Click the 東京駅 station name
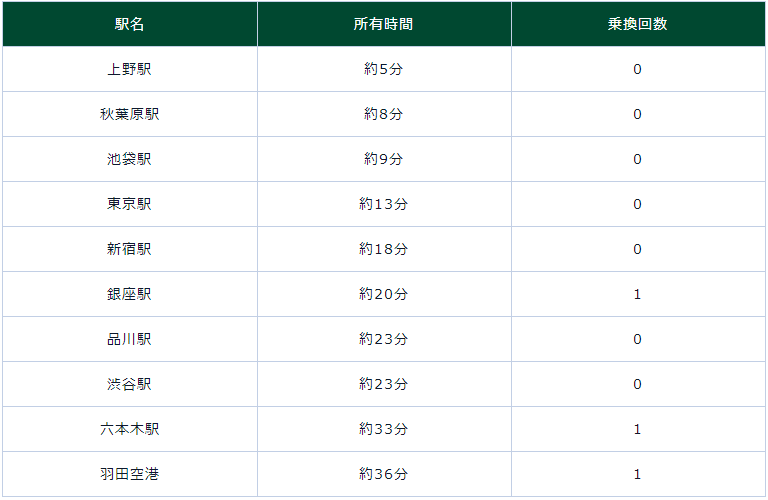This screenshot has height=500, width=768. coord(130,204)
